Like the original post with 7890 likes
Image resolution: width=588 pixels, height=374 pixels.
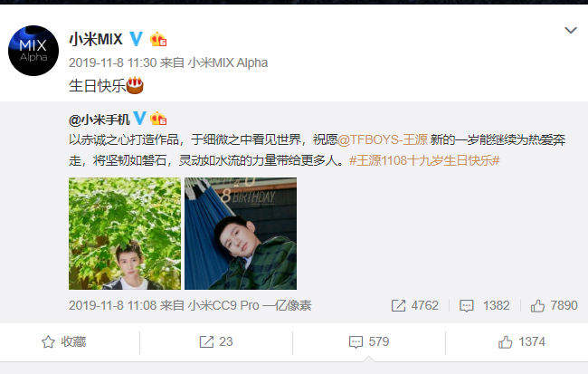554,305
